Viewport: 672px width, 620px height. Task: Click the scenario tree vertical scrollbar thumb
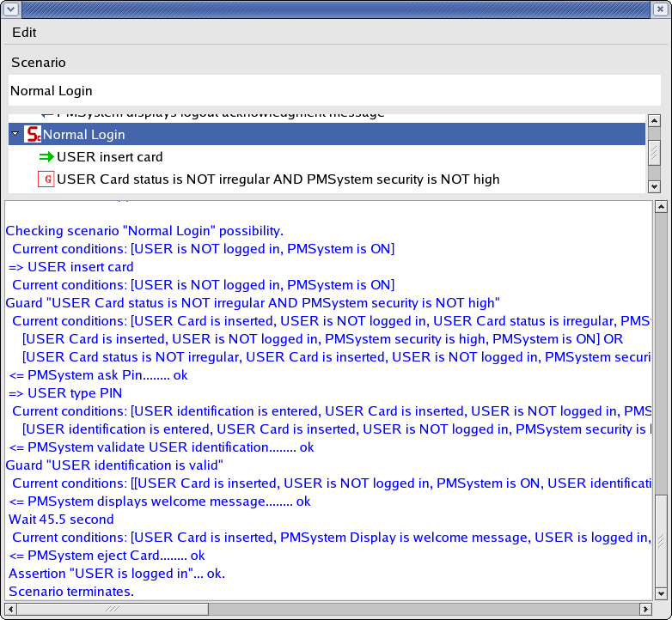654,153
